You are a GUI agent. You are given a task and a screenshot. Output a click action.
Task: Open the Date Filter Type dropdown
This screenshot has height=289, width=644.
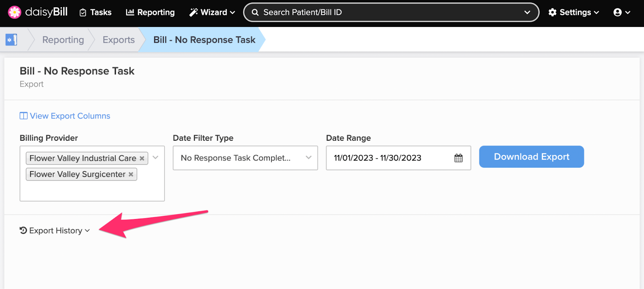[245, 158]
